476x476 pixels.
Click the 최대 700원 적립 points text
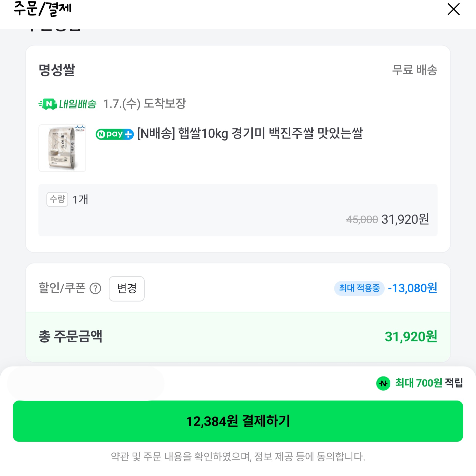tap(429, 383)
